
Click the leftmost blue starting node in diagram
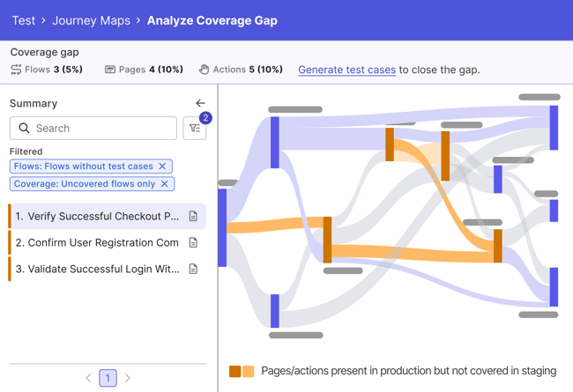click(222, 227)
